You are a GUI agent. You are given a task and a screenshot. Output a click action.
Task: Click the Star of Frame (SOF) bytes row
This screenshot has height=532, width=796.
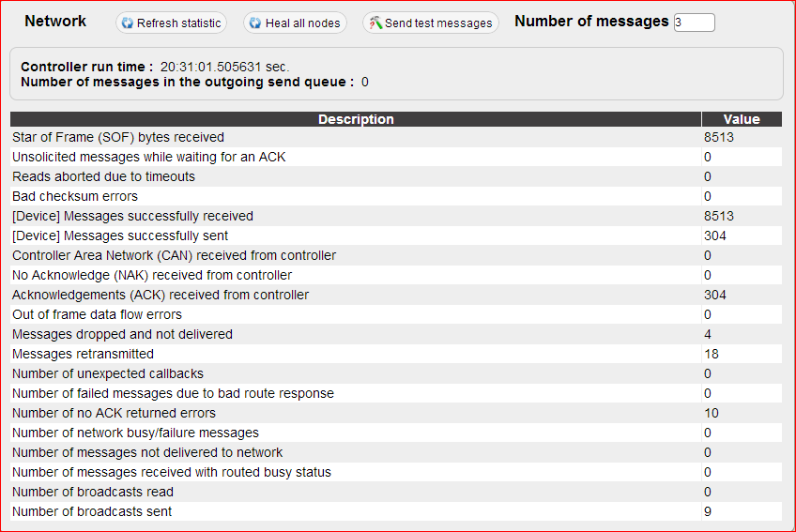tap(396, 137)
